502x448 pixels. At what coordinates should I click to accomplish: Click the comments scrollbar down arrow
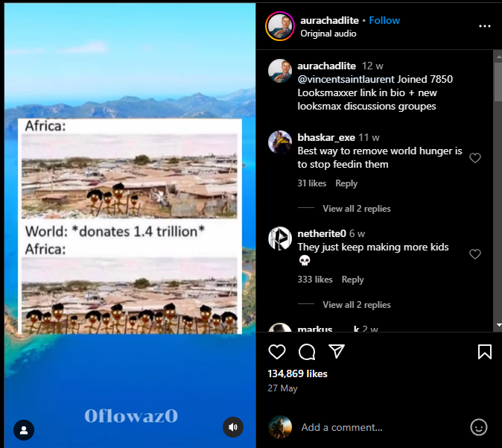point(498,325)
